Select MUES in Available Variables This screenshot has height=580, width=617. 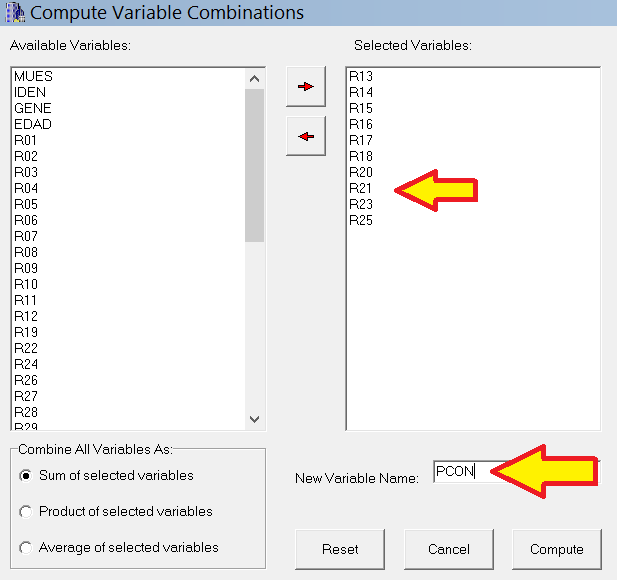33,76
